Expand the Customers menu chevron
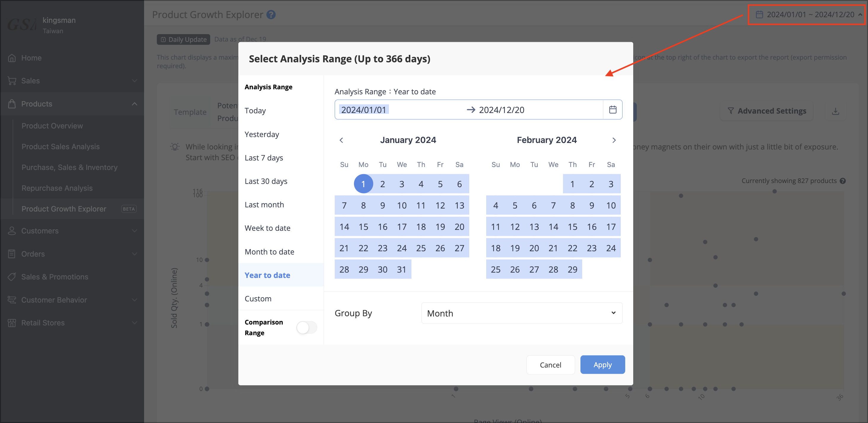This screenshot has width=868, height=423. pos(135,231)
